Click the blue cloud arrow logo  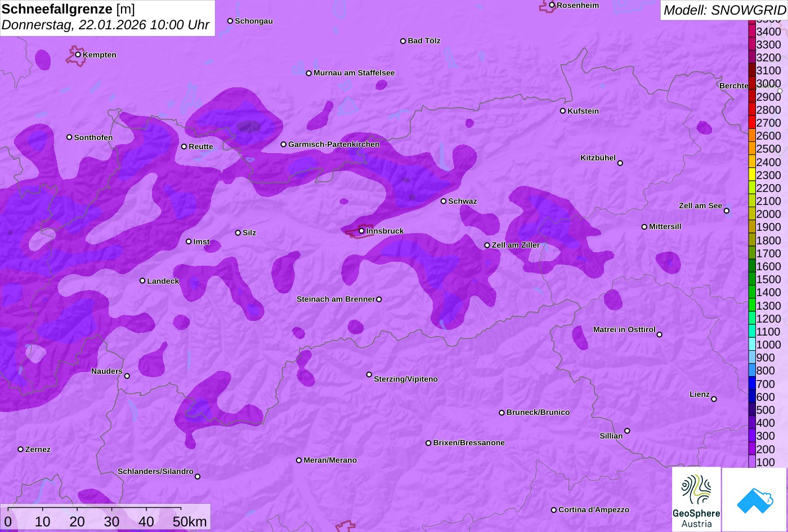(x=755, y=499)
